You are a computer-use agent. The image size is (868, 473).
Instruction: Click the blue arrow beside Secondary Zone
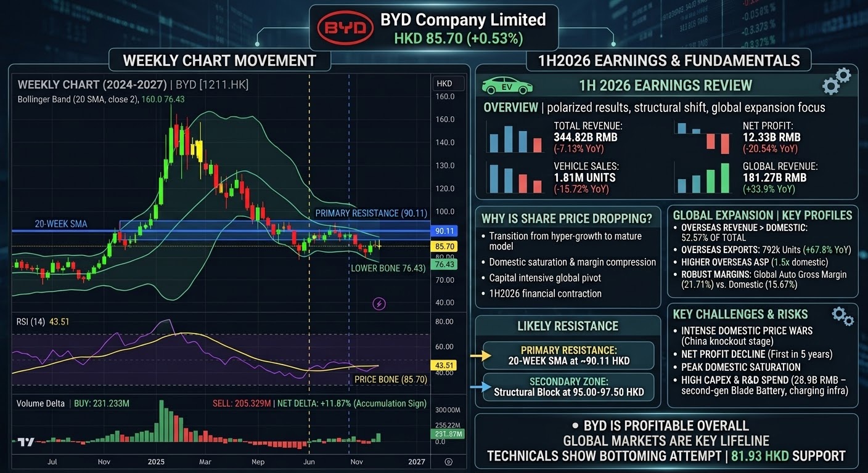(x=480, y=387)
